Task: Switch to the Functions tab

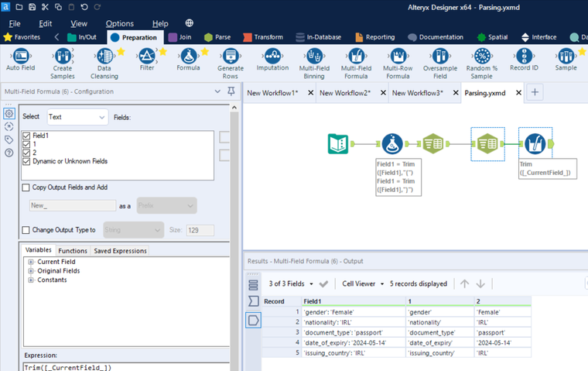Action: (x=73, y=251)
